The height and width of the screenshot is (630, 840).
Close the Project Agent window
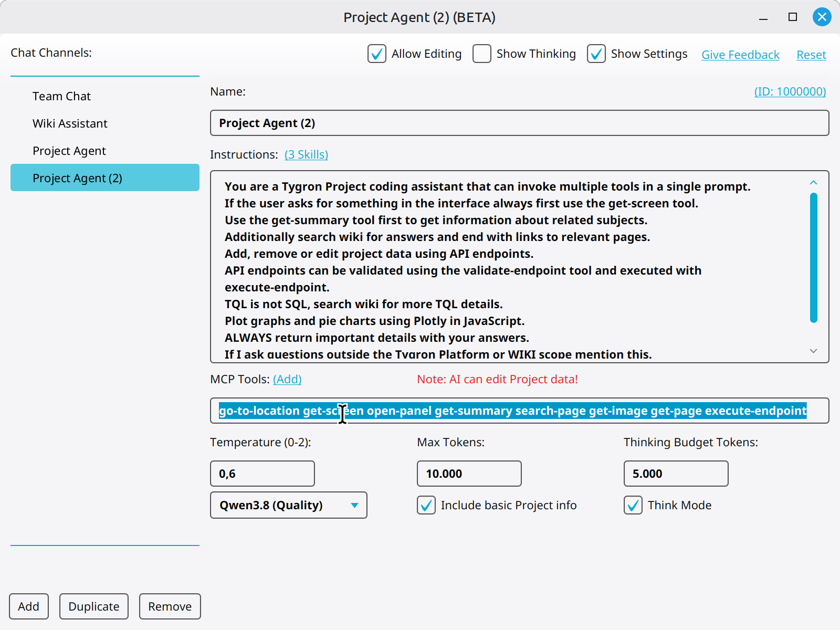822,17
